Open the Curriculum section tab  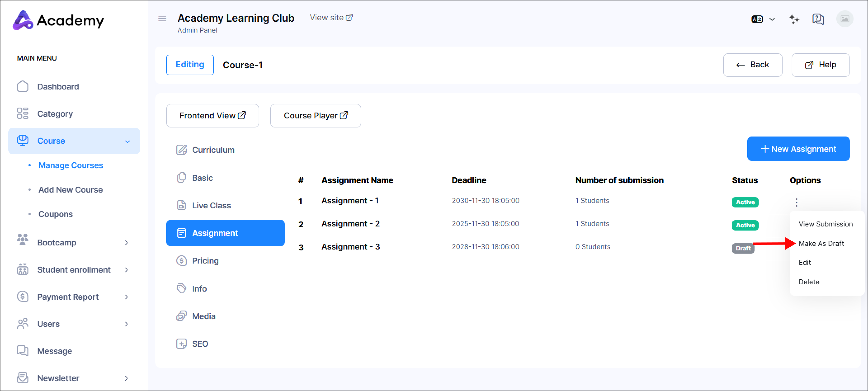213,150
